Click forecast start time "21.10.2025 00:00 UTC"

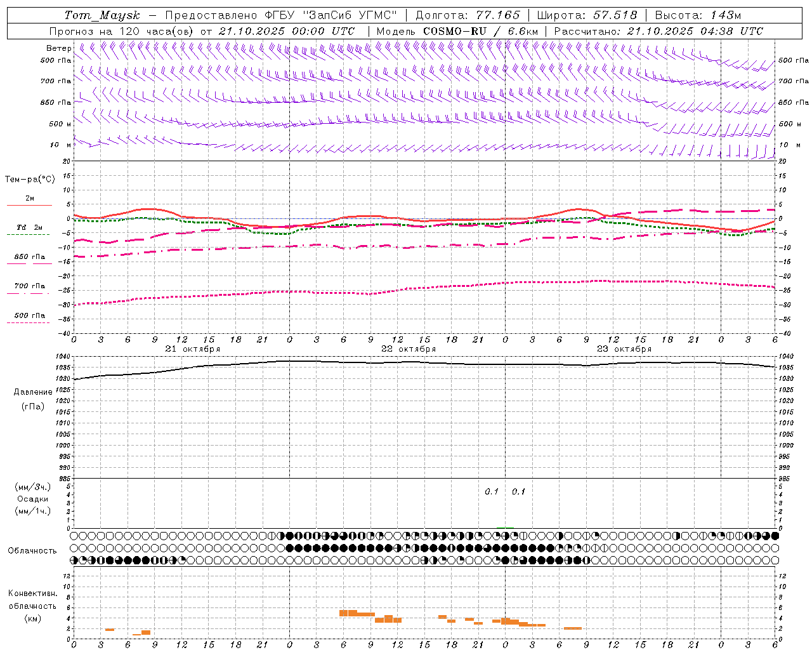tap(287, 31)
